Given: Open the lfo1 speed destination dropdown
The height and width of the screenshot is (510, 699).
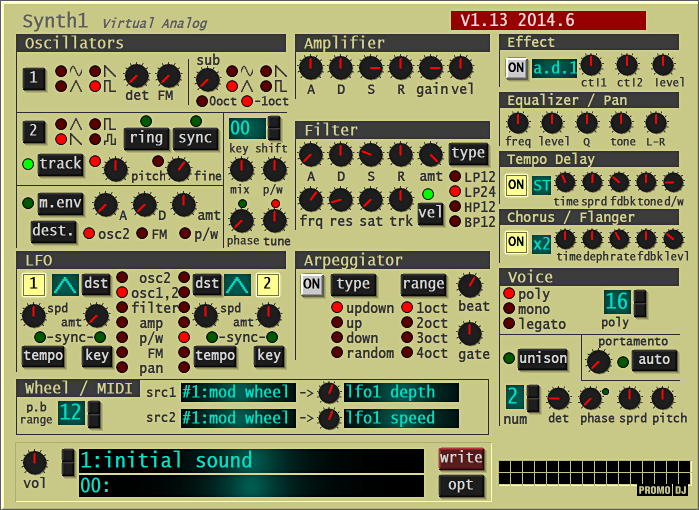Looking at the screenshot, I should pyautogui.click(x=400, y=418).
